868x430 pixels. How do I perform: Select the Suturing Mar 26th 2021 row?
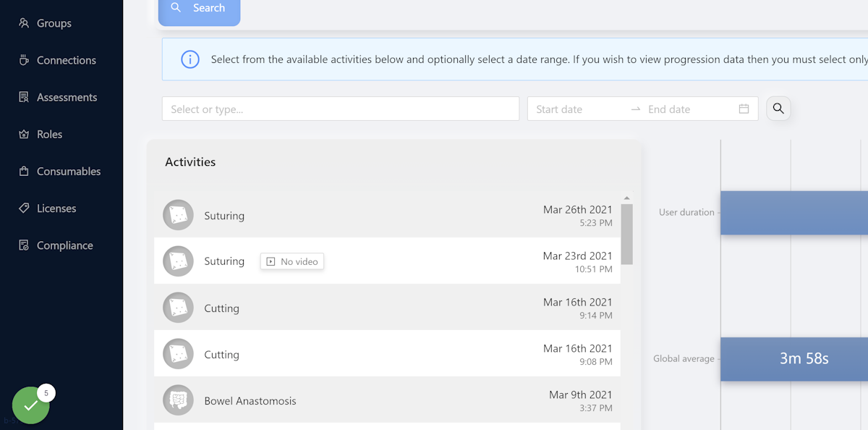(387, 215)
